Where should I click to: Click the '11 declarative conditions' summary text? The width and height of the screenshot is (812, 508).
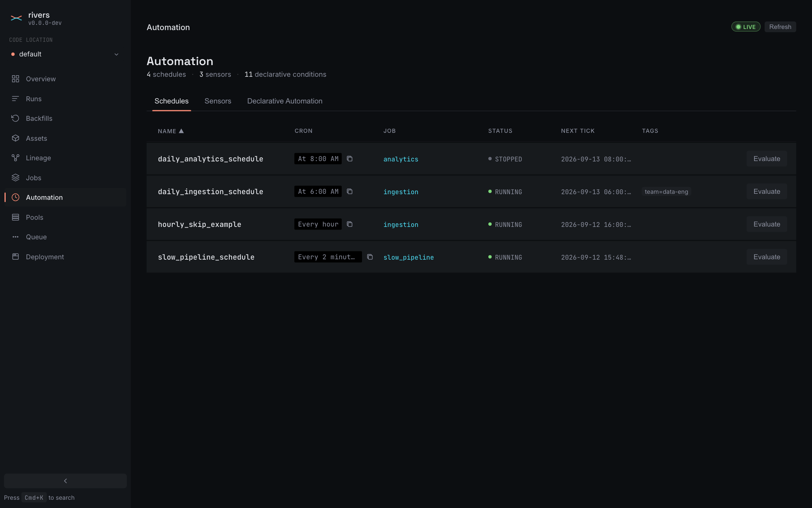[285, 75]
